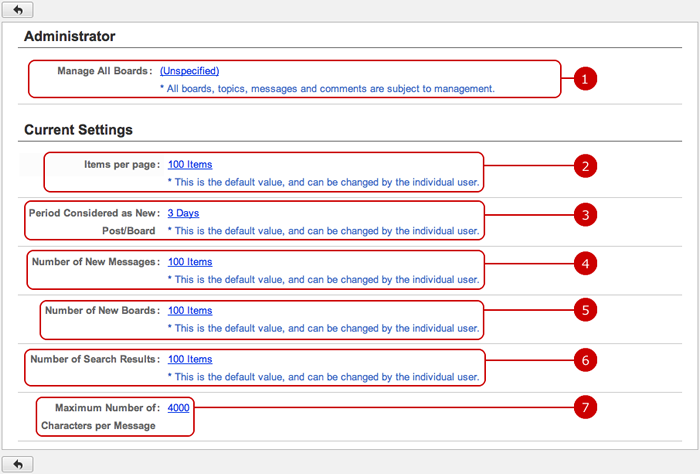Open the 4000 maximum characters link
The image size is (700, 474).
tap(178, 407)
